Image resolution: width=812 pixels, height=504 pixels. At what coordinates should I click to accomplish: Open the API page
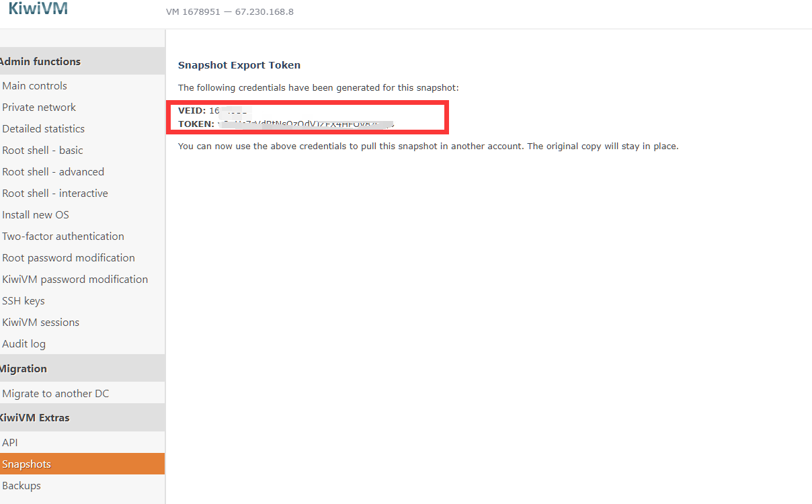[x=10, y=443]
